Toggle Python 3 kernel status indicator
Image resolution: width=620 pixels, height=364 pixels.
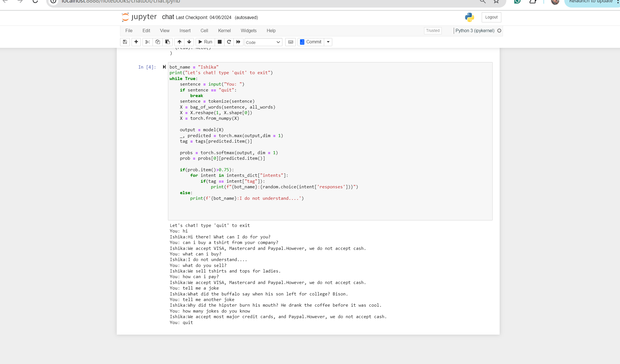(499, 30)
